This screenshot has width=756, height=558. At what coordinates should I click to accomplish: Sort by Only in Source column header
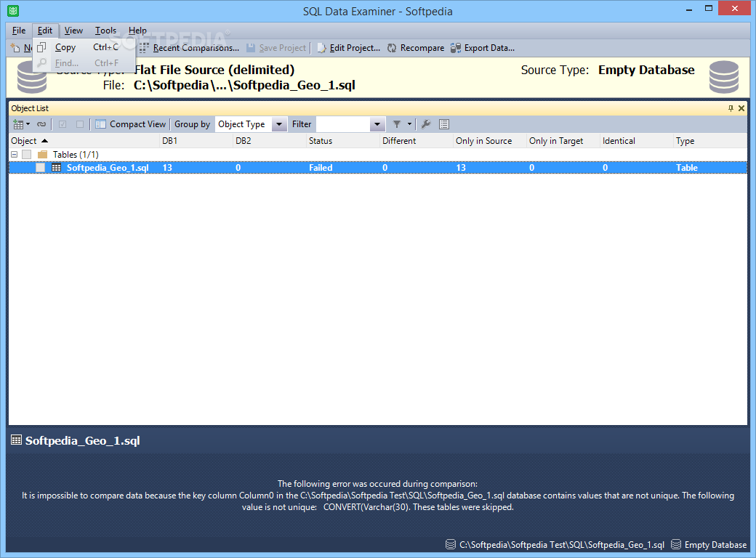click(489, 141)
